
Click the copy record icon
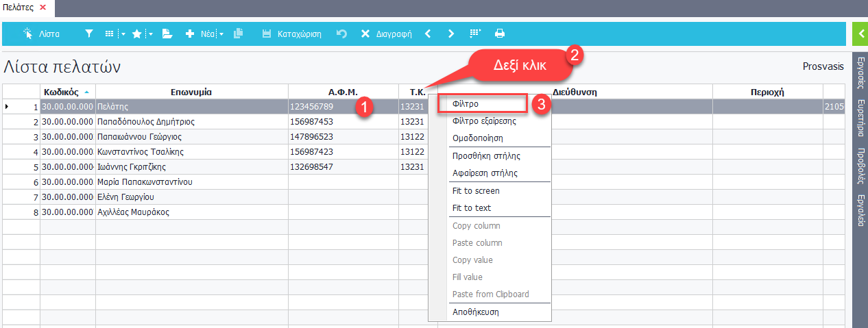[x=239, y=34]
